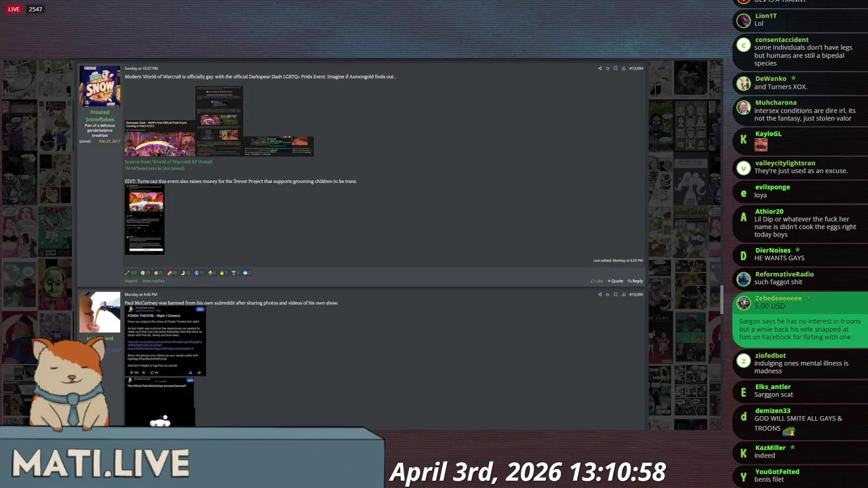Open the warning icon on post #13,094
Image resolution: width=868 pixels, height=488 pixels.
pyautogui.click(x=624, y=68)
